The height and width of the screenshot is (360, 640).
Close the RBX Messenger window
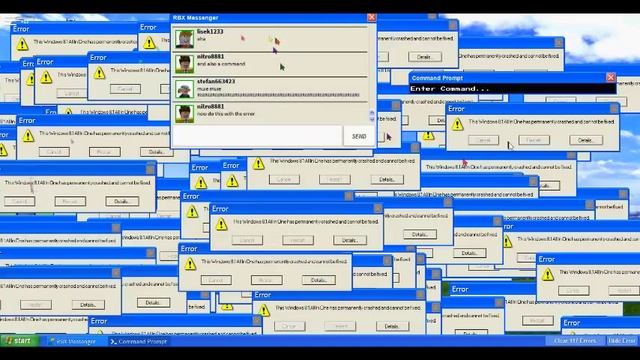371,17
